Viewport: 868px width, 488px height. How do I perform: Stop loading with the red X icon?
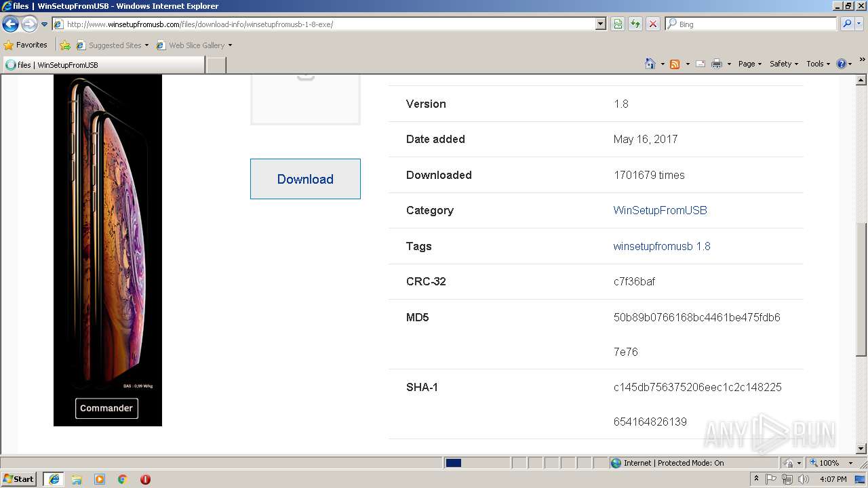[x=653, y=24]
